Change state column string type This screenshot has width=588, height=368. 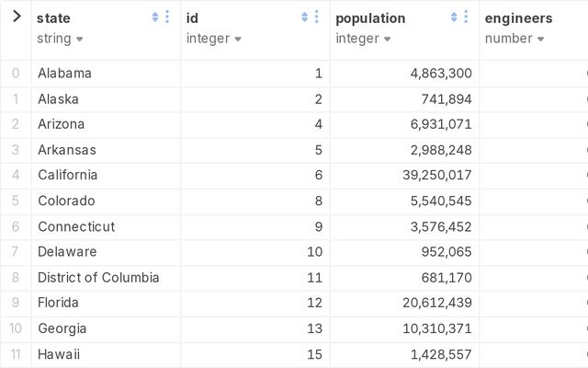click(61, 39)
